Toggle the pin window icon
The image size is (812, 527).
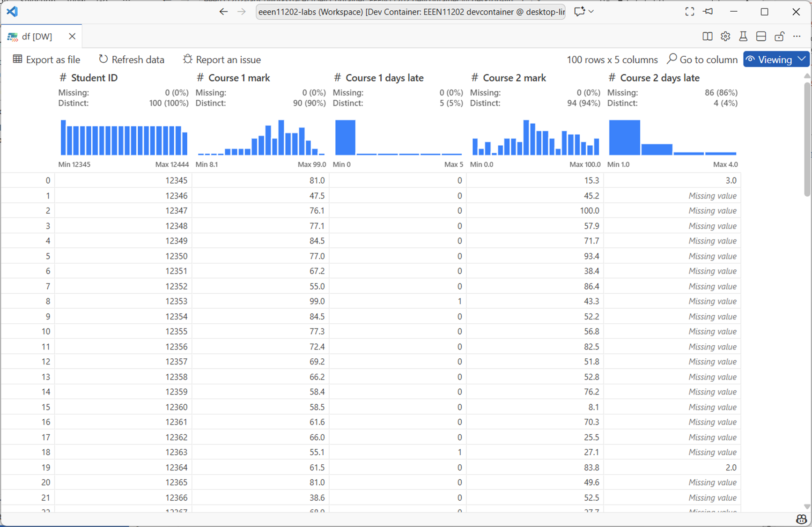(708, 12)
